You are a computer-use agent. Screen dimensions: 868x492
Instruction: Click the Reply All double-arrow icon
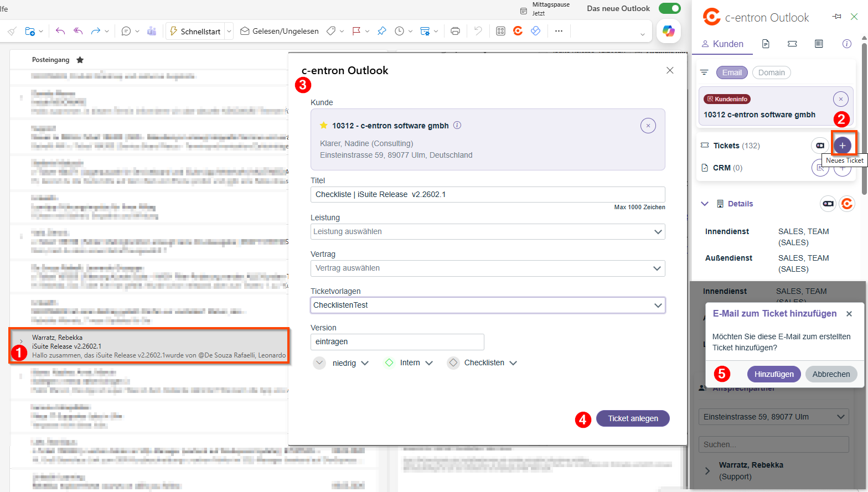click(x=78, y=32)
